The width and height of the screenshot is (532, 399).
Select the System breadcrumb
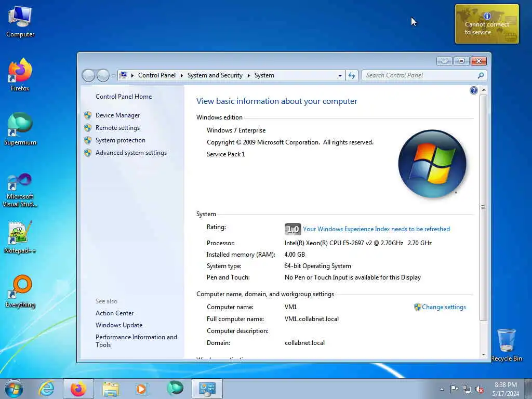[x=264, y=75]
